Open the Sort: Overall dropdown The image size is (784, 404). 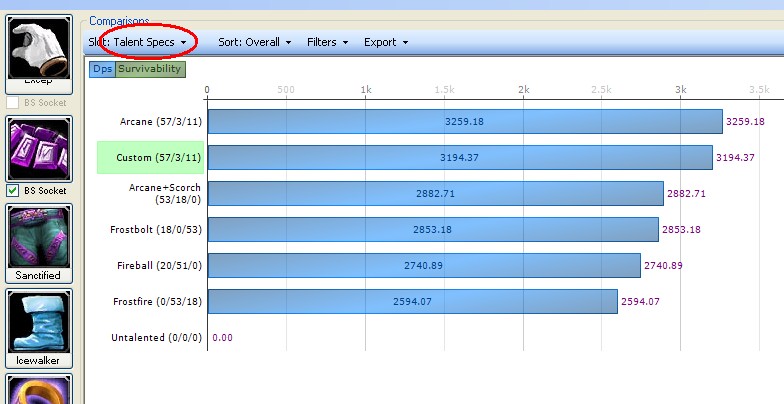(254, 42)
